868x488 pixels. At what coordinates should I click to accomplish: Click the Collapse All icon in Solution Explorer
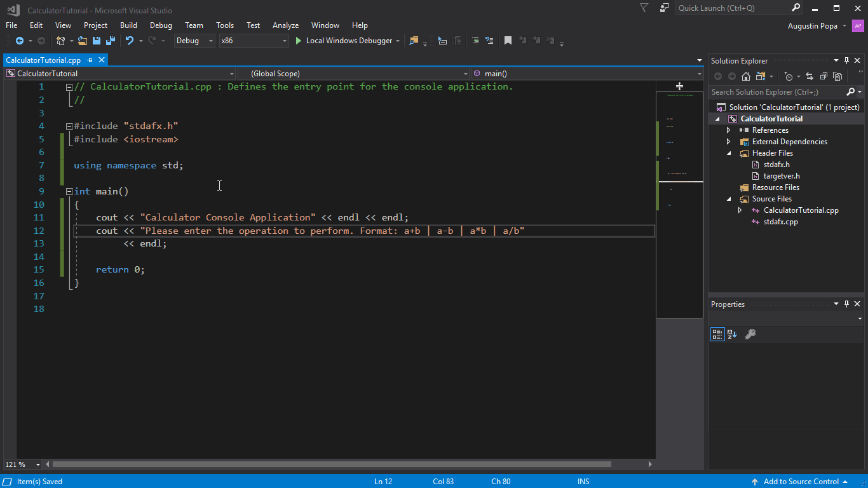coord(824,76)
